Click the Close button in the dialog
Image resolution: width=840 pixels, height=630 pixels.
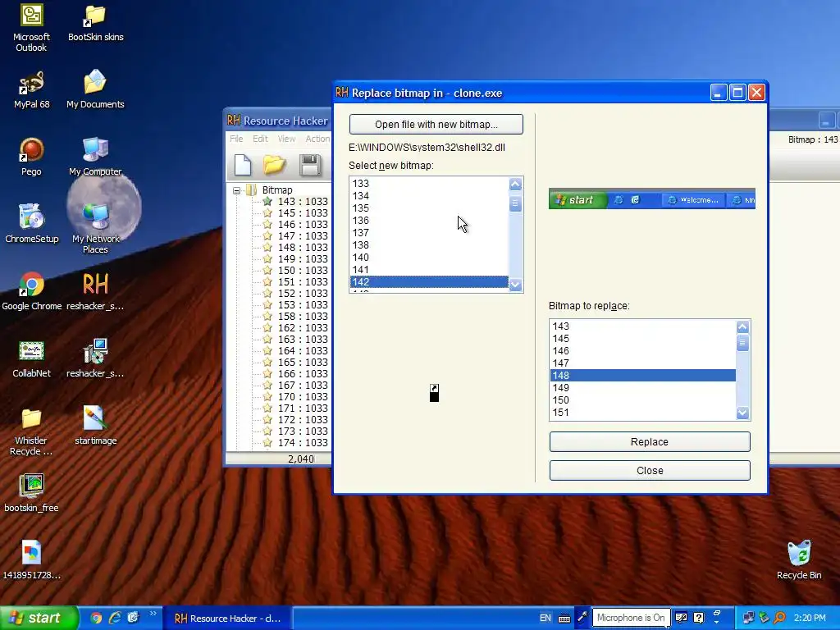(x=650, y=470)
